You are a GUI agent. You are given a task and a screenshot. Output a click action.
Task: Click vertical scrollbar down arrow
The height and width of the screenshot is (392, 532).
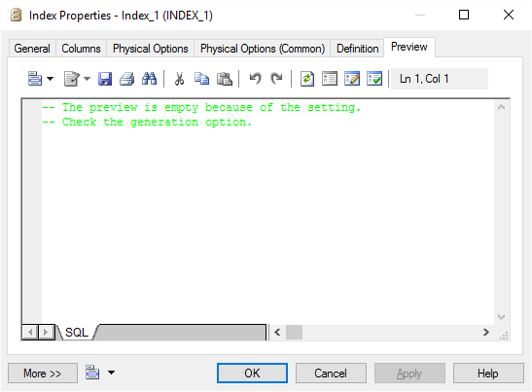point(502,317)
